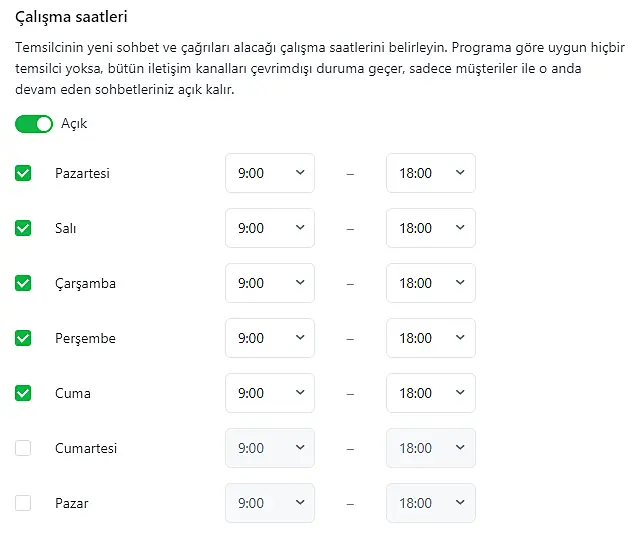Open Pazartesi start time dropdown
The image size is (642, 538).
tap(270, 173)
